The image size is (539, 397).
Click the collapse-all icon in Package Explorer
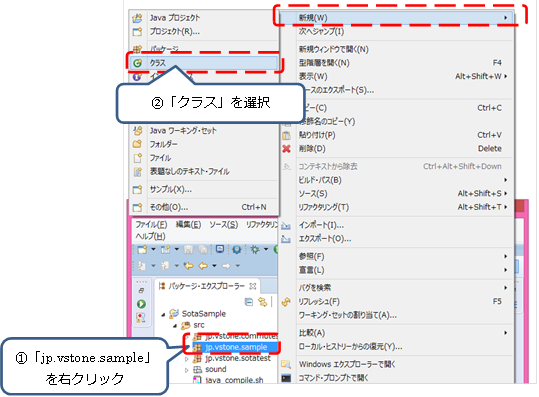coord(249,302)
